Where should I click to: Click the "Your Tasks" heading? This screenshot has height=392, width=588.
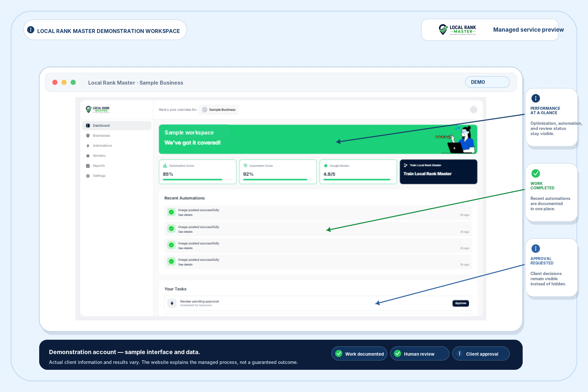click(x=175, y=289)
